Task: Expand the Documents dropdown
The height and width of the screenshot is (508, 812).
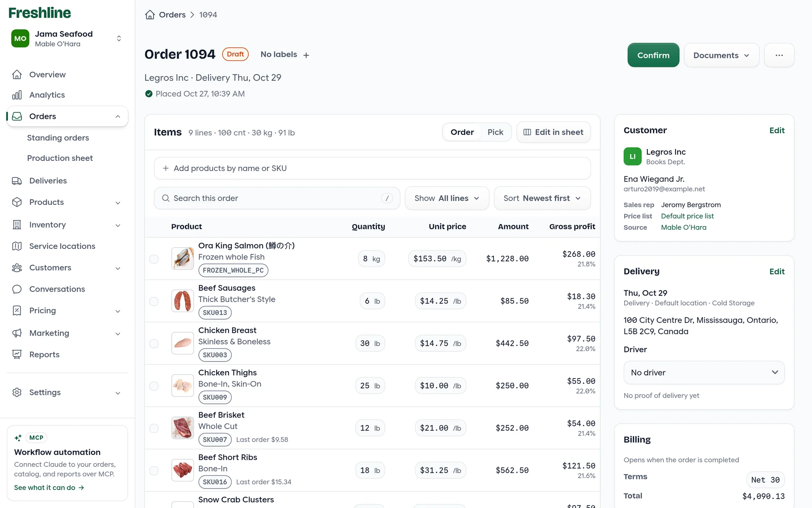Action: [x=721, y=55]
